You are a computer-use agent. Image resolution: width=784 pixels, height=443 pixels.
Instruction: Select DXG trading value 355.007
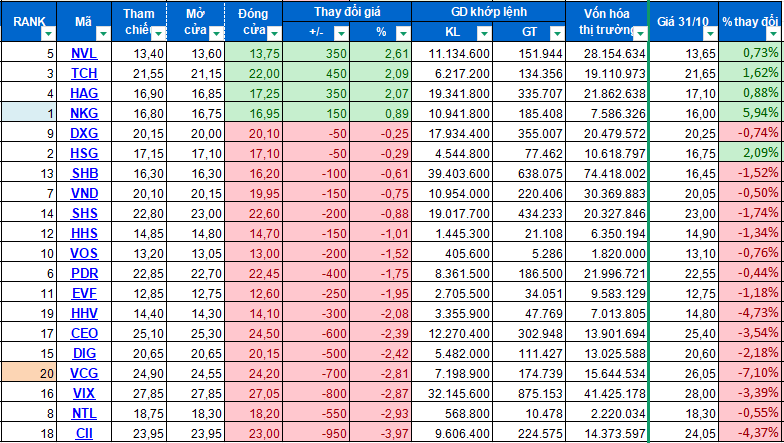coord(529,134)
